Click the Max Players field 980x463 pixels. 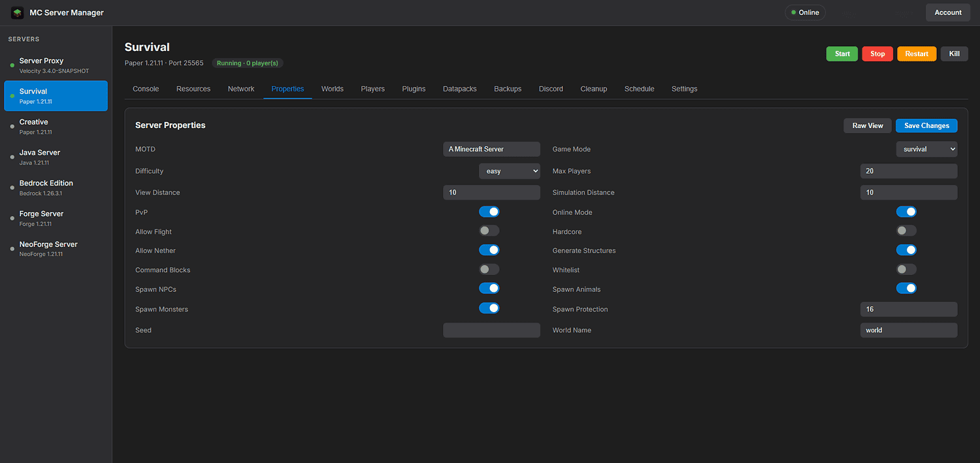coord(909,171)
